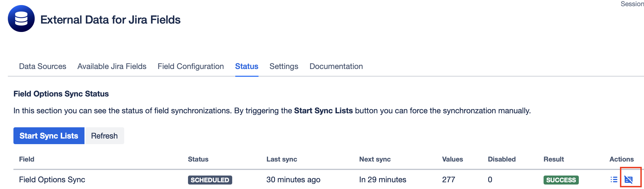Screen dimensions: 644x189
Task: Sort by the Values column header
Action: 453,159
